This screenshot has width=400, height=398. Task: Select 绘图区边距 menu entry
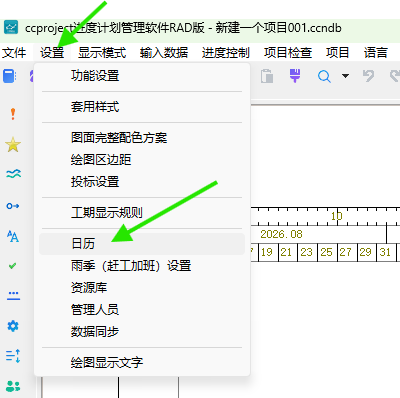pos(142,160)
